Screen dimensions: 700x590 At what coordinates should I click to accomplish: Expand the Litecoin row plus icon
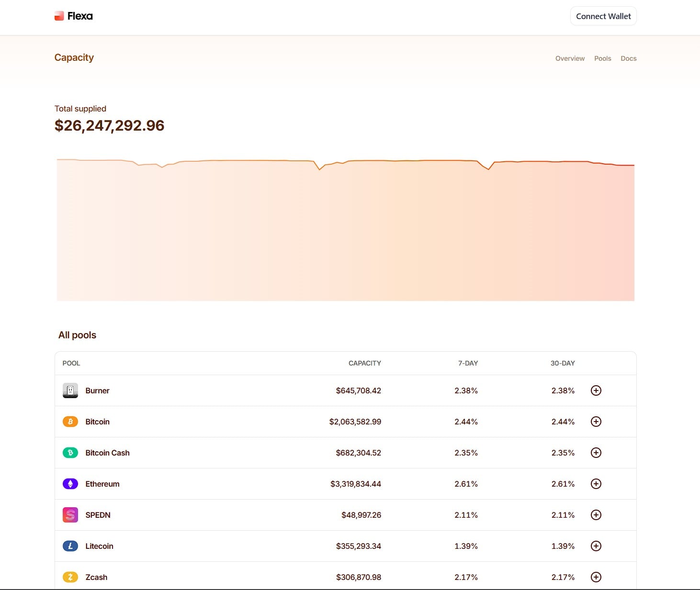[x=596, y=546]
